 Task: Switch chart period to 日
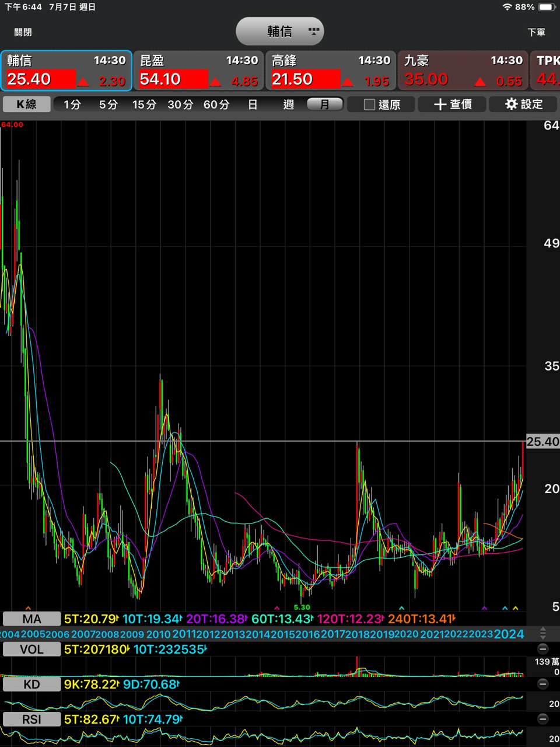(252, 104)
